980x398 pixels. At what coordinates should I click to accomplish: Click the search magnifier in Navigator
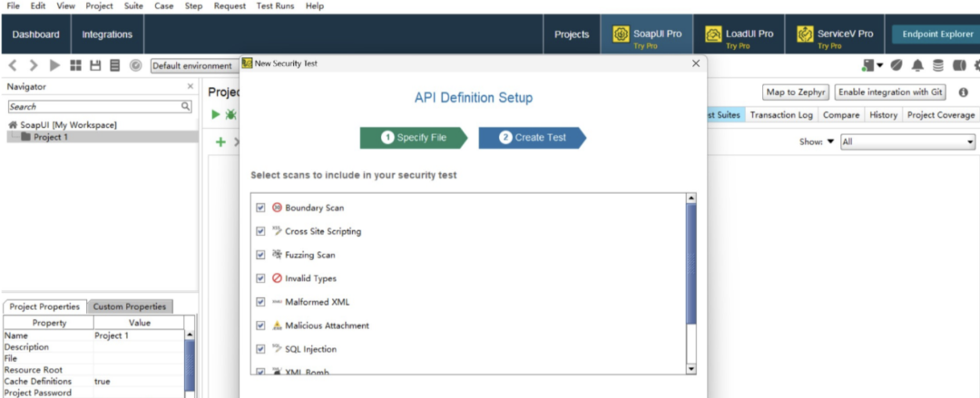186,106
